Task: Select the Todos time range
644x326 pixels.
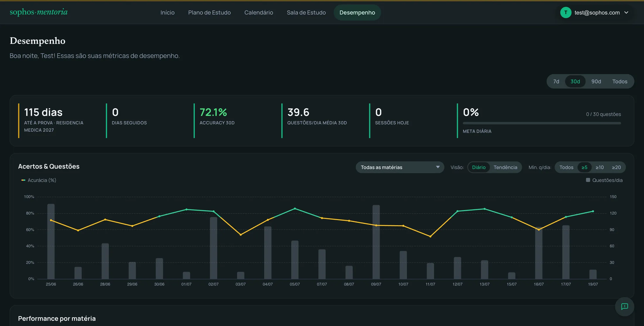Action: tap(620, 81)
